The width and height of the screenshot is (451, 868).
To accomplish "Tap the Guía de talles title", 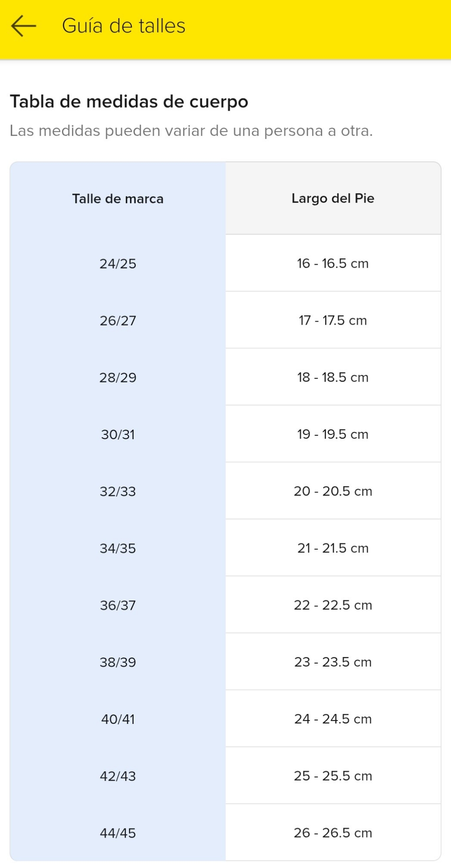I will coord(124,26).
